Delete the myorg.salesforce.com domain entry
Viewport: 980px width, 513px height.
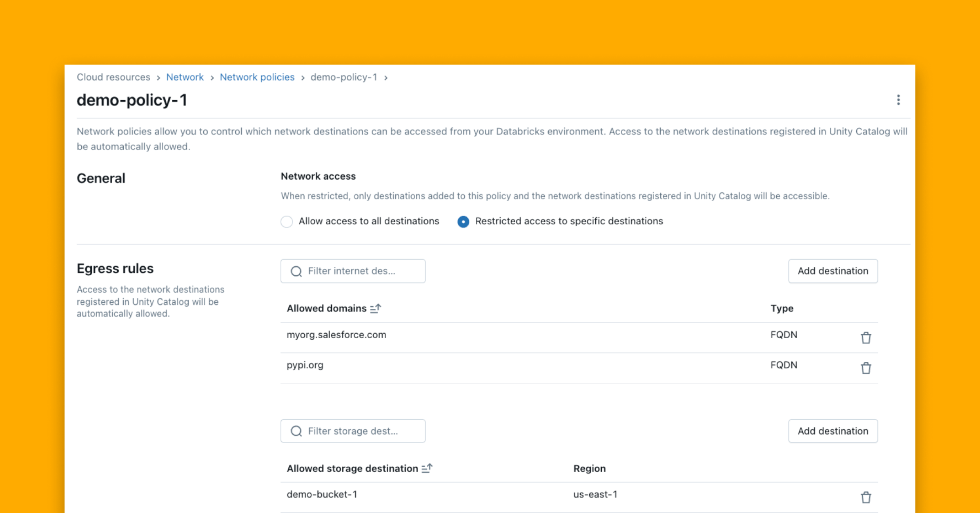pos(866,338)
